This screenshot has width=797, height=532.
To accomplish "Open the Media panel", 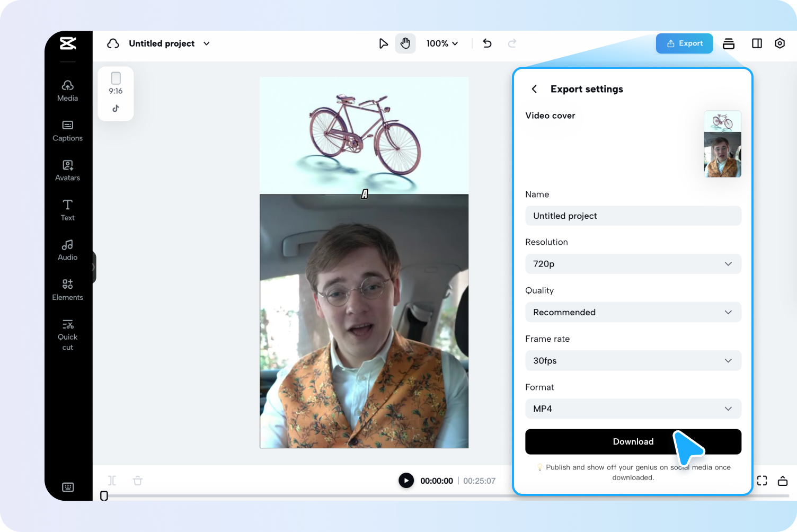I will coord(67,91).
